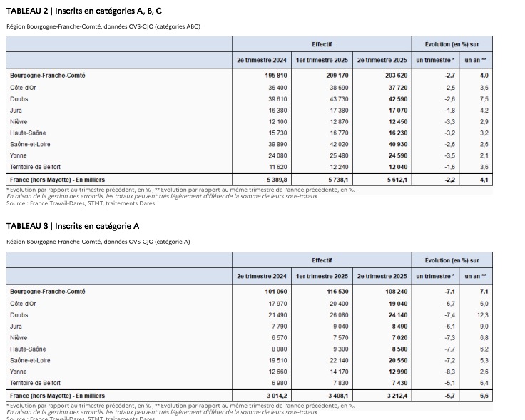This screenshot has width=525, height=420.
Task: Click "Saône-et-Loire" row label in Tableau 2
Action: click(x=30, y=145)
